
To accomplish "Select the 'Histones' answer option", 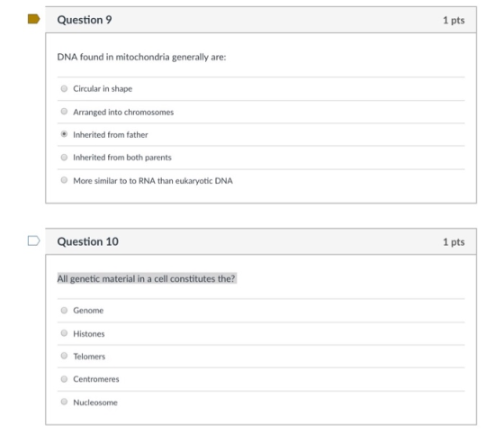I will [x=64, y=333].
